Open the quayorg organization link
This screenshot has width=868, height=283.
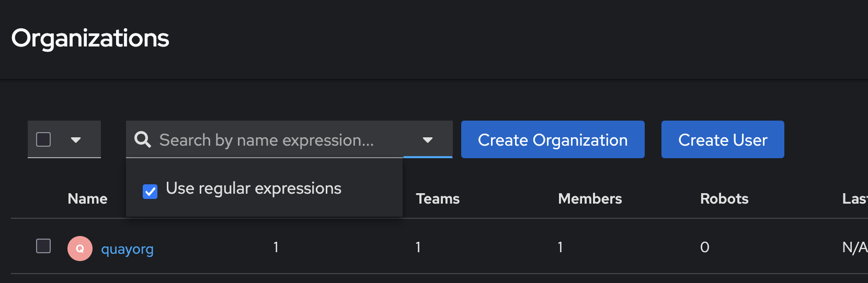(x=127, y=249)
